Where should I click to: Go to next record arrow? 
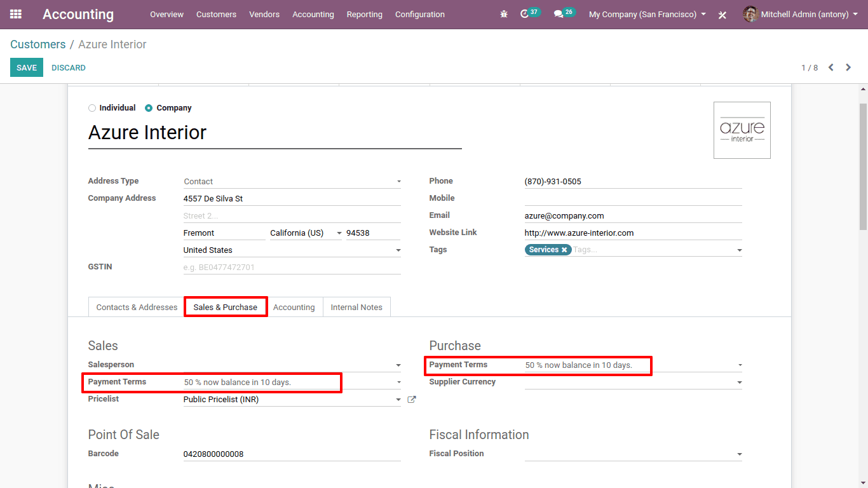click(848, 67)
